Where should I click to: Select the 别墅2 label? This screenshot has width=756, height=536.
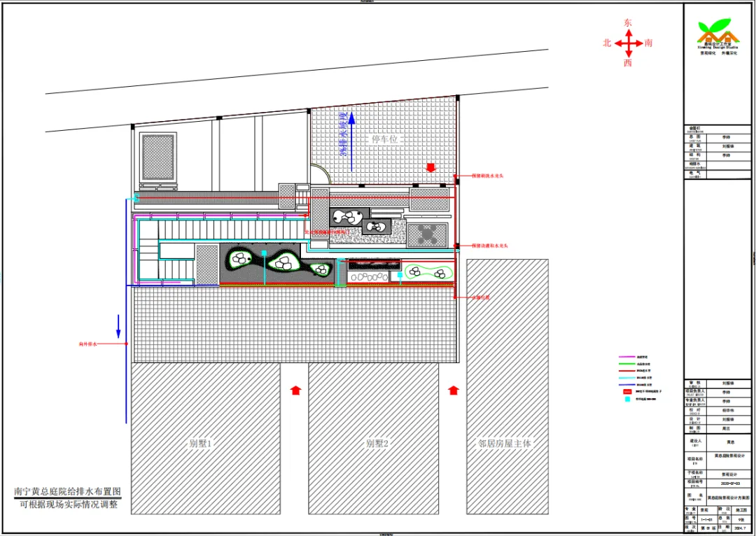pyautogui.click(x=377, y=443)
